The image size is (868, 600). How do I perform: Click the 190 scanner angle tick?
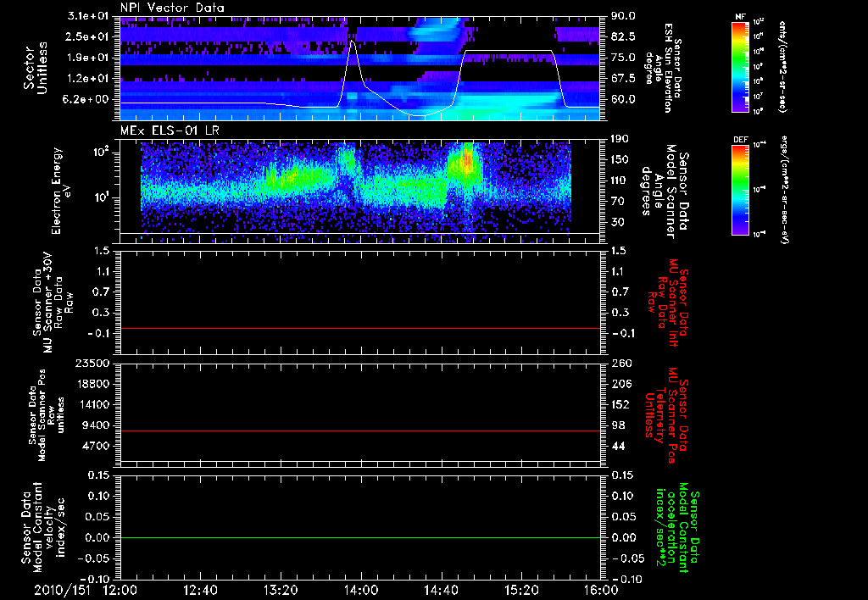click(620, 138)
